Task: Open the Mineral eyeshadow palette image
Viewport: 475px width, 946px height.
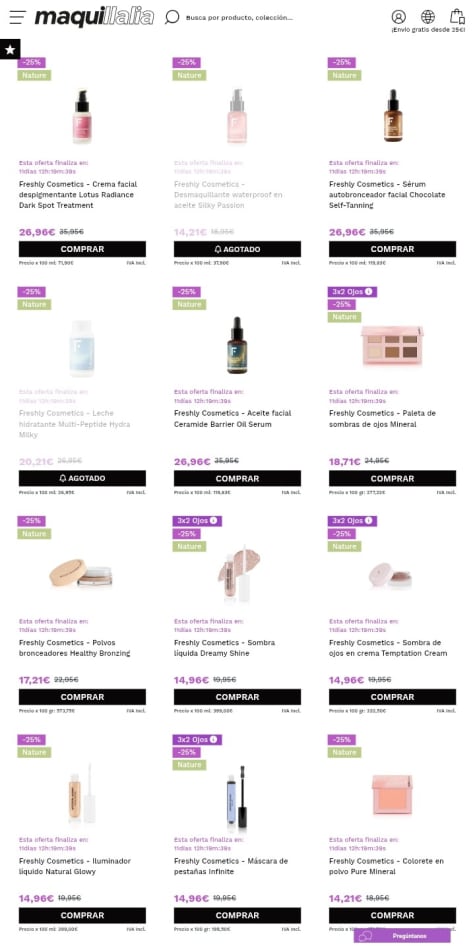Action: pyautogui.click(x=392, y=346)
